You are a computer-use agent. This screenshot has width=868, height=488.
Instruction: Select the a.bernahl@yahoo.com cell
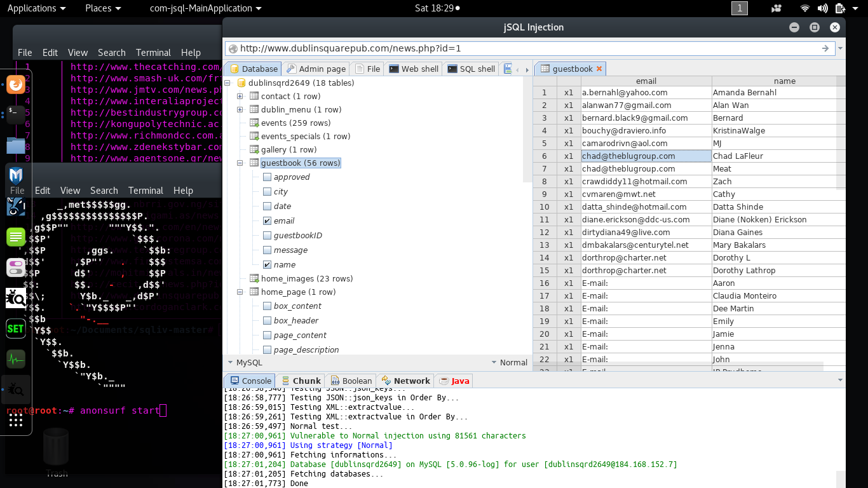click(646, 93)
